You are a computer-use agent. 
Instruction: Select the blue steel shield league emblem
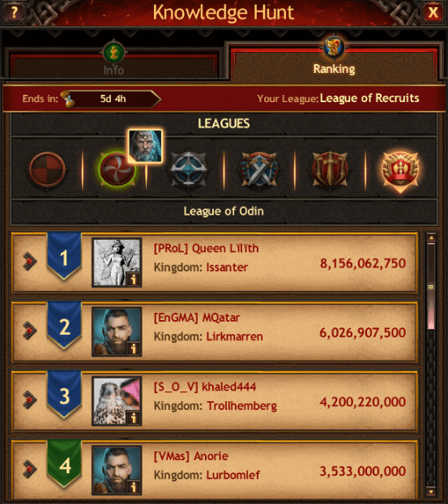pos(188,169)
